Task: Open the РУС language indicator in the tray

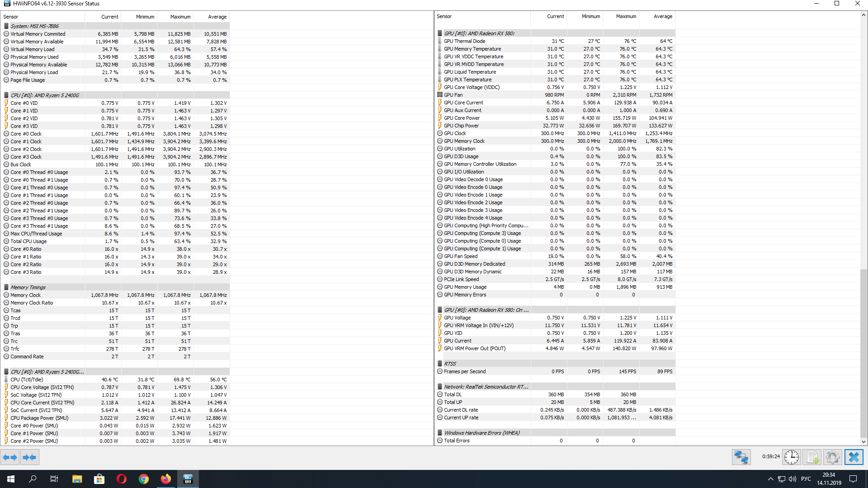Action: [x=806, y=479]
